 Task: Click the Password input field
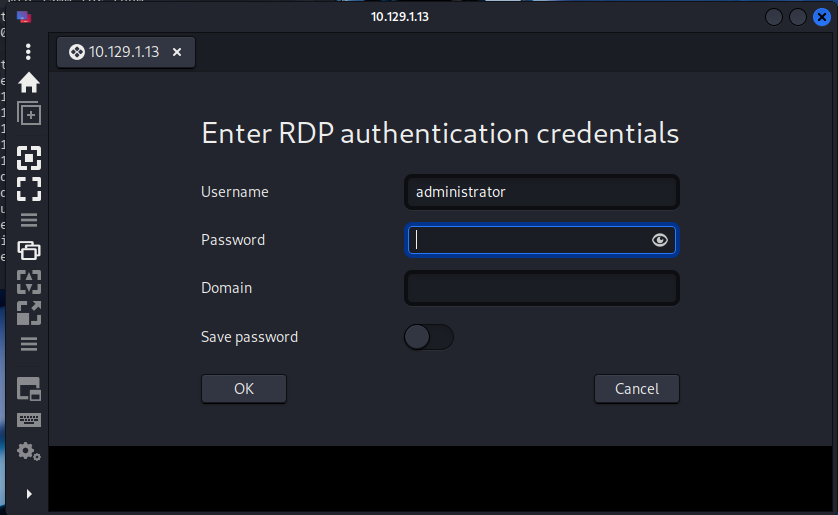542,240
